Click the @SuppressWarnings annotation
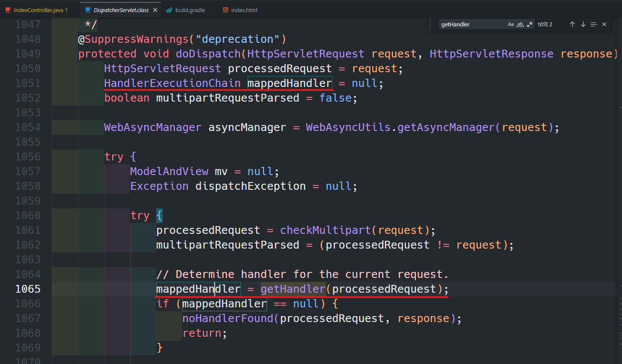Screen dimensions: 622x364 click(133, 39)
